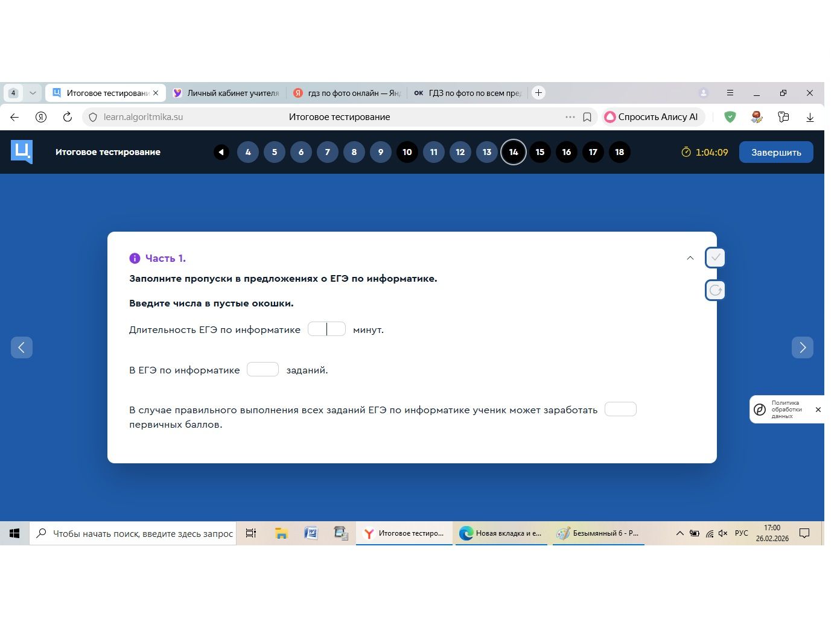
Task: Click the purple info icon beside Часть 1
Action: (x=135, y=258)
